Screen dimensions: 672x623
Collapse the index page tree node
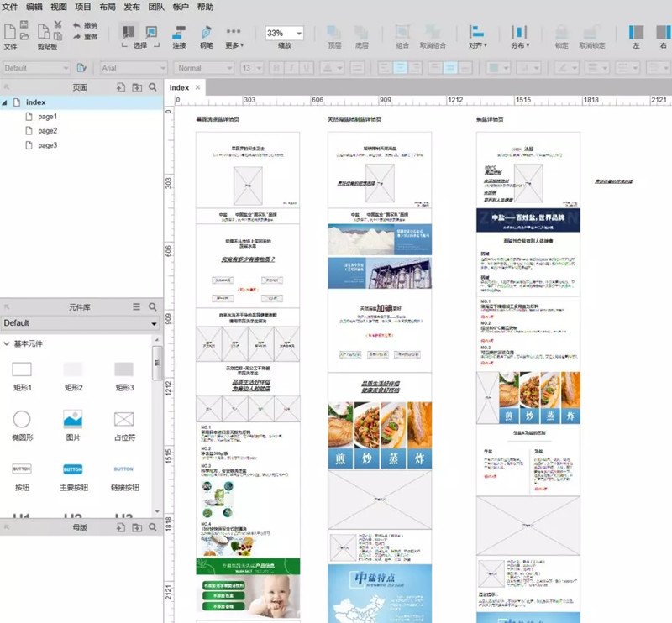[x=6, y=102]
